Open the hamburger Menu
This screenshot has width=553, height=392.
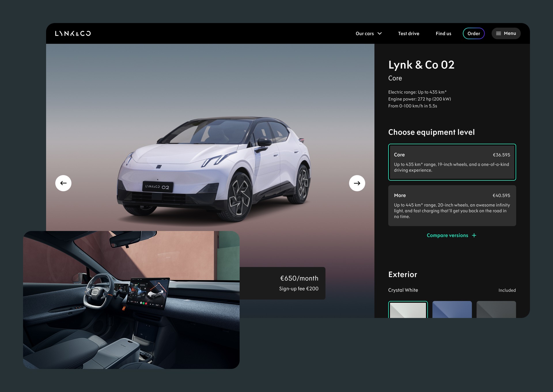[506, 33]
